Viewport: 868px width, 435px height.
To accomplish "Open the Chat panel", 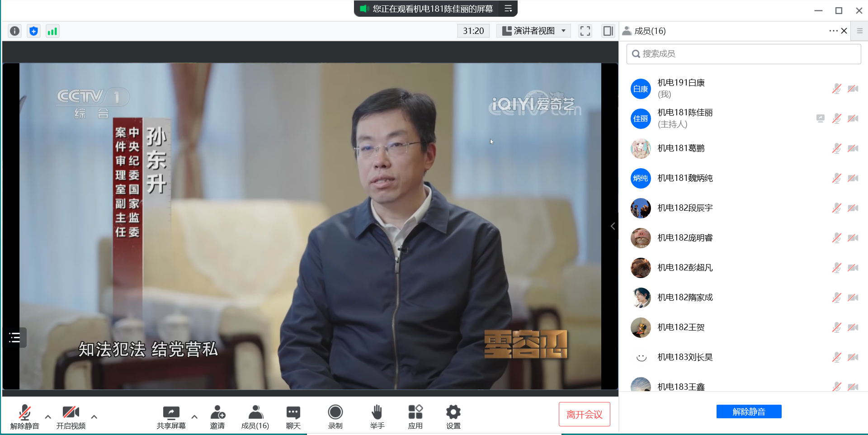I will pyautogui.click(x=293, y=416).
